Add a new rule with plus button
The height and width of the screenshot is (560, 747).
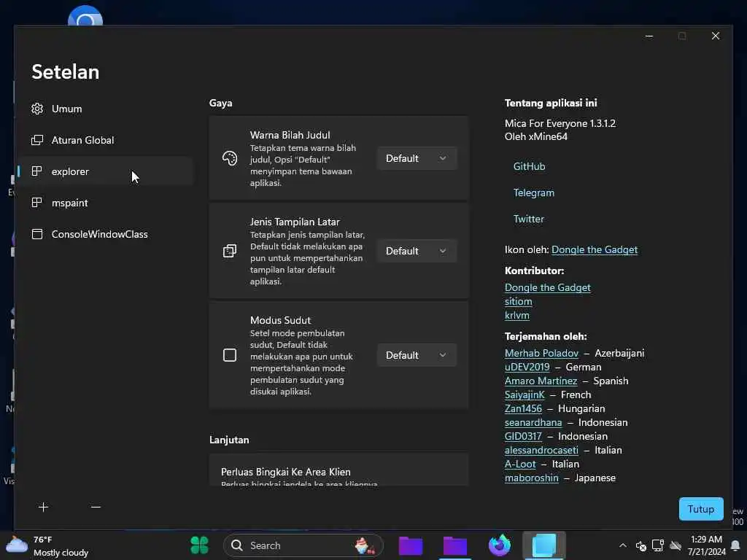tap(43, 507)
